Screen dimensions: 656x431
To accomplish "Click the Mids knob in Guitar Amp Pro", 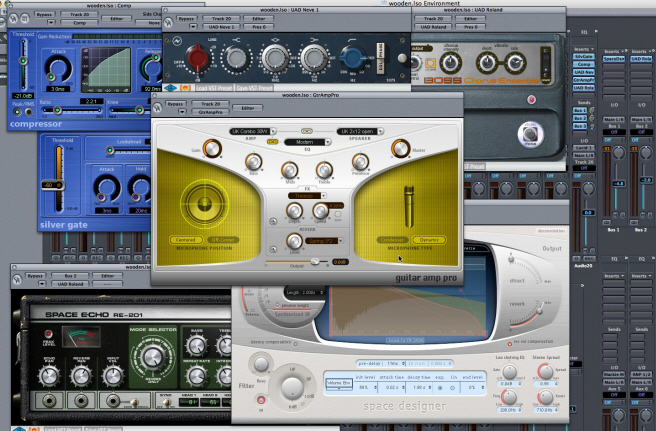I will [x=289, y=170].
